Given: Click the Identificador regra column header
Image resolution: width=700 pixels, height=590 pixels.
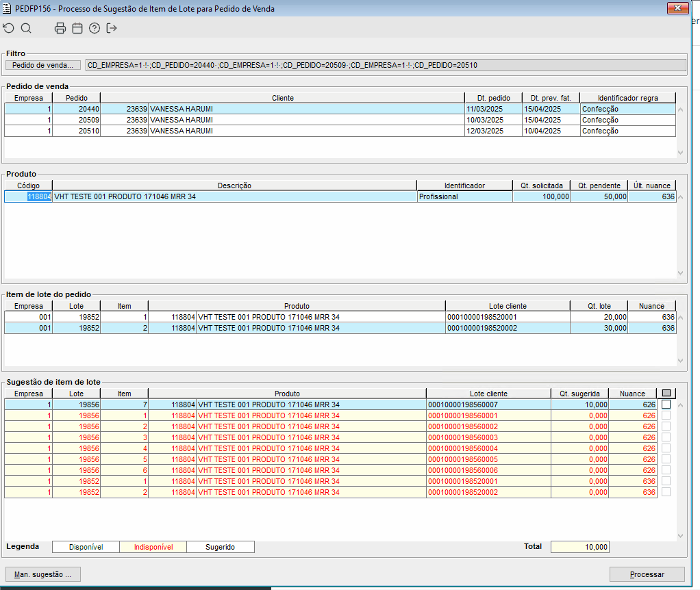Looking at the screenshot, I should [x=627, y=98].
